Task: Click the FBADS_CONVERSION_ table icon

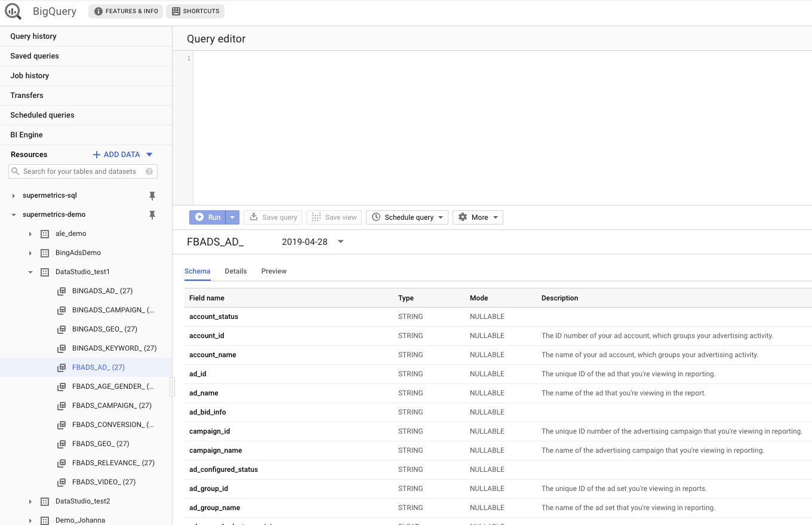Action: (x=61, y=425)
